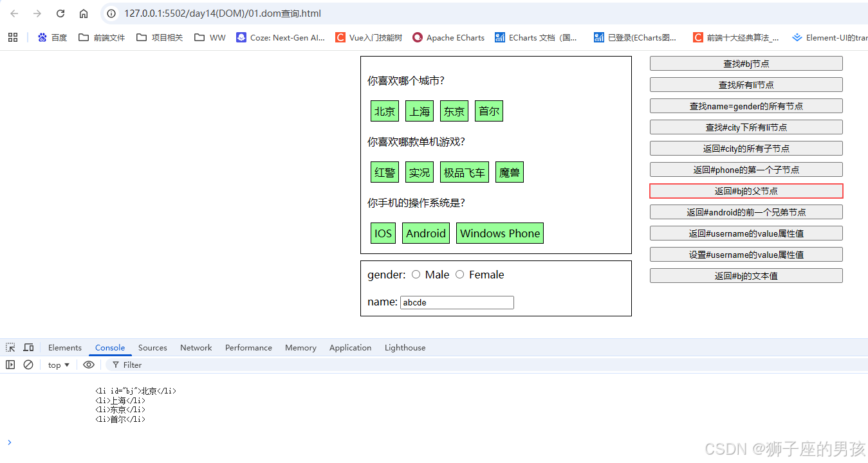Open the 百度 bookmark
Image resolution: width=868 pixels, height=463 pixels.
(52, 37)
